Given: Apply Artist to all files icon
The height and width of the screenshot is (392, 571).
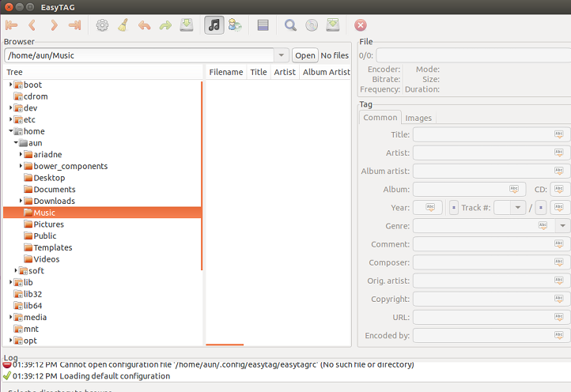Looking at the screenshot, I should click(x=559, y=153).
